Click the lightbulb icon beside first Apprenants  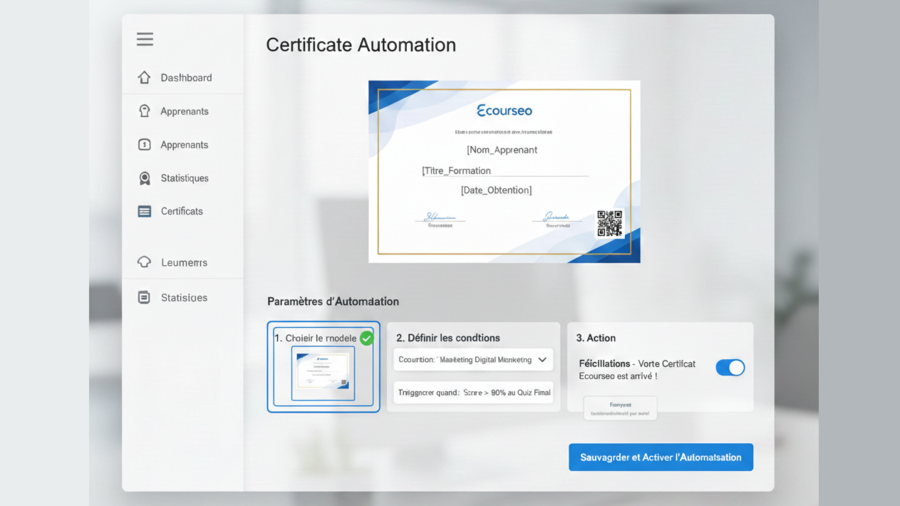point(144,111)
